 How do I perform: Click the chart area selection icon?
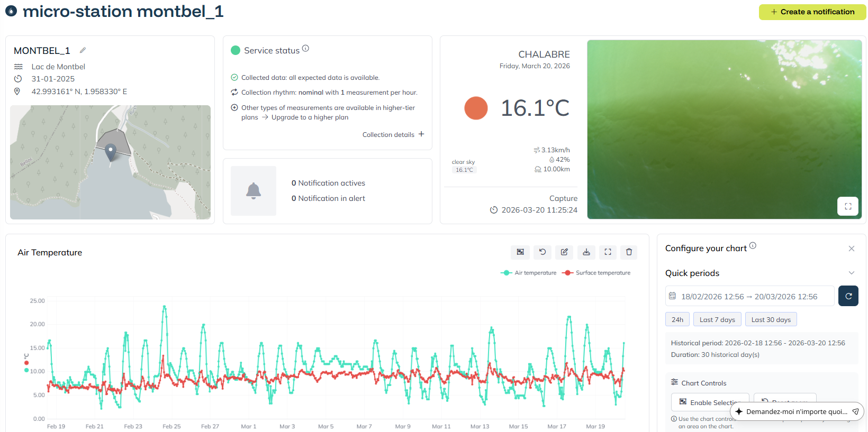pos(520,252)
